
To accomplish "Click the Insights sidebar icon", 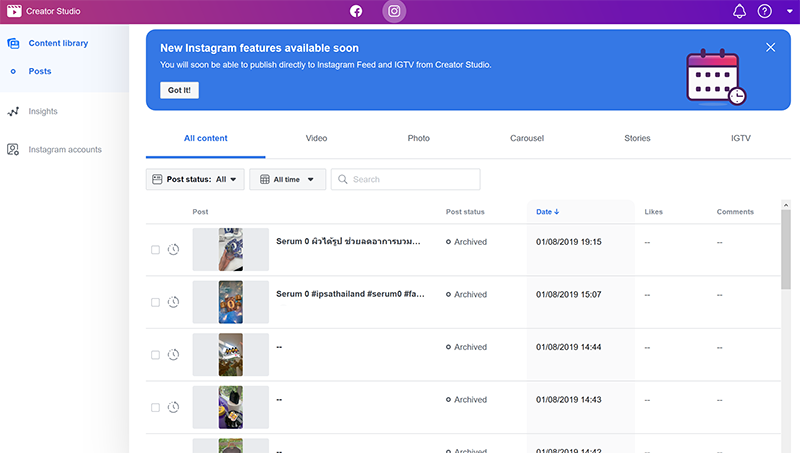I will 13,111.
